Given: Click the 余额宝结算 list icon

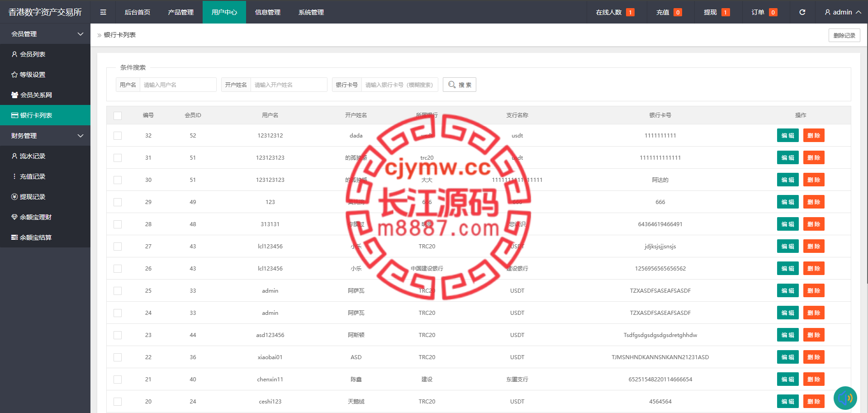Looking at the screenshot, I should point(14,237).
